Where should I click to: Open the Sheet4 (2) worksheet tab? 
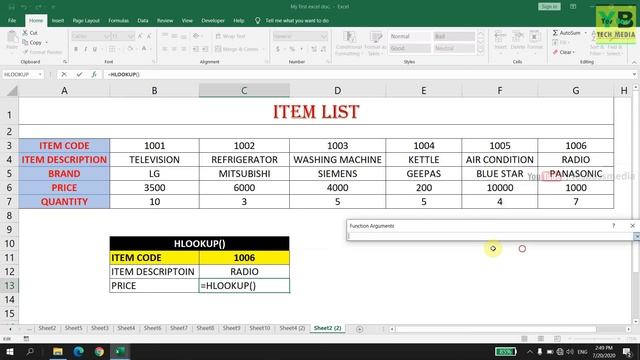click(292, 328)
